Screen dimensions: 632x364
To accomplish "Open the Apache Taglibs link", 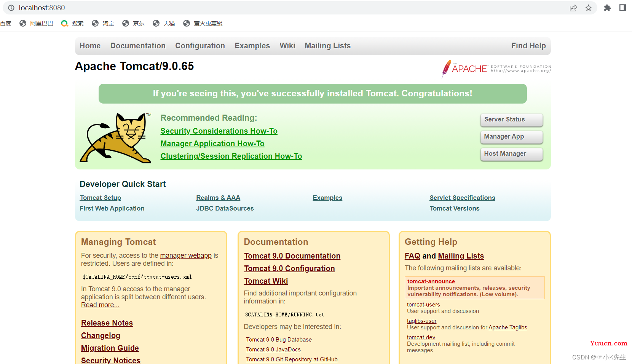I will (x=508, y=327).
